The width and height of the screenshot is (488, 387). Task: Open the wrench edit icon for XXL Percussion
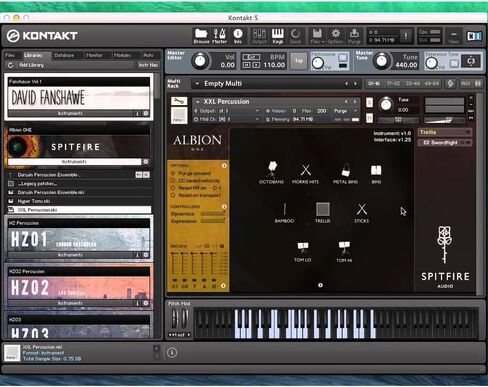pos(179,101)
